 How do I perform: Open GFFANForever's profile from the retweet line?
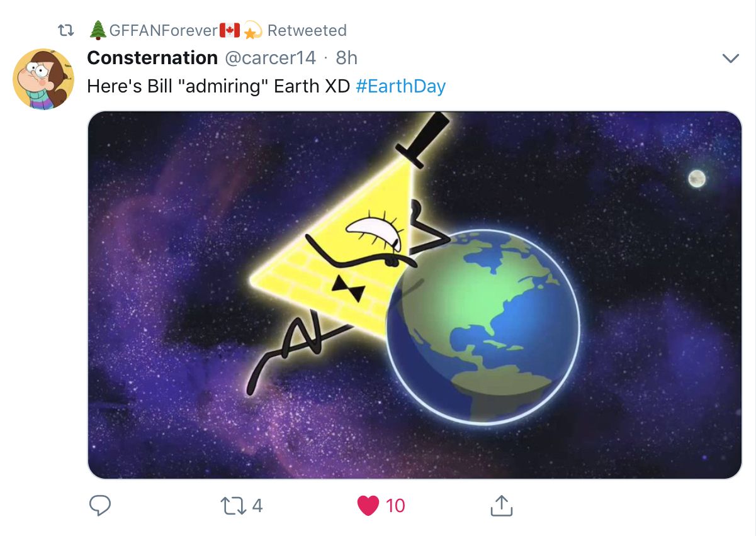163,30
